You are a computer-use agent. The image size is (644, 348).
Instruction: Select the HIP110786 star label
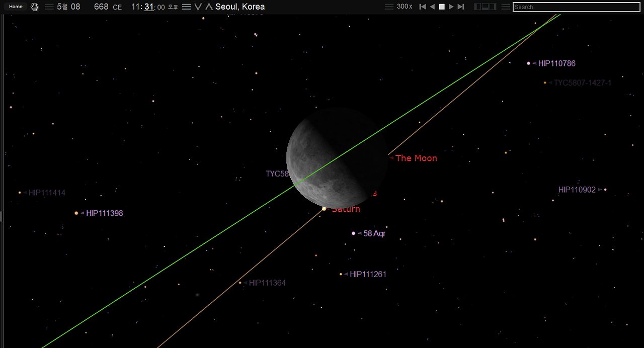(557, 63)
